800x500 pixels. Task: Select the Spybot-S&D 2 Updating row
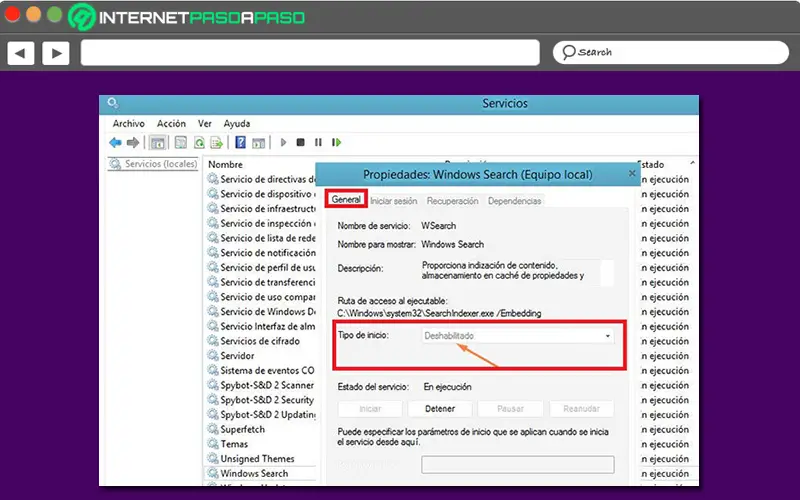click(x=261, y=415)
